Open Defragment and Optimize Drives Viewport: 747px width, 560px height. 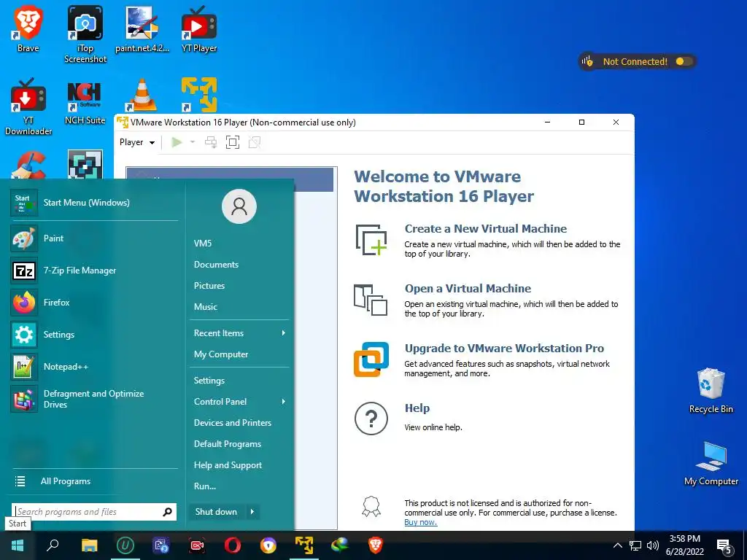click(94, 399)
